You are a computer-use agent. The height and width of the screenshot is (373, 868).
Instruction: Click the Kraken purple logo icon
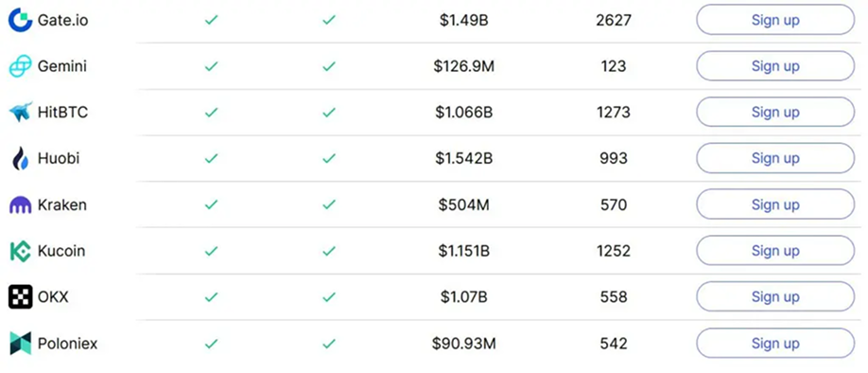click(21, 205)
